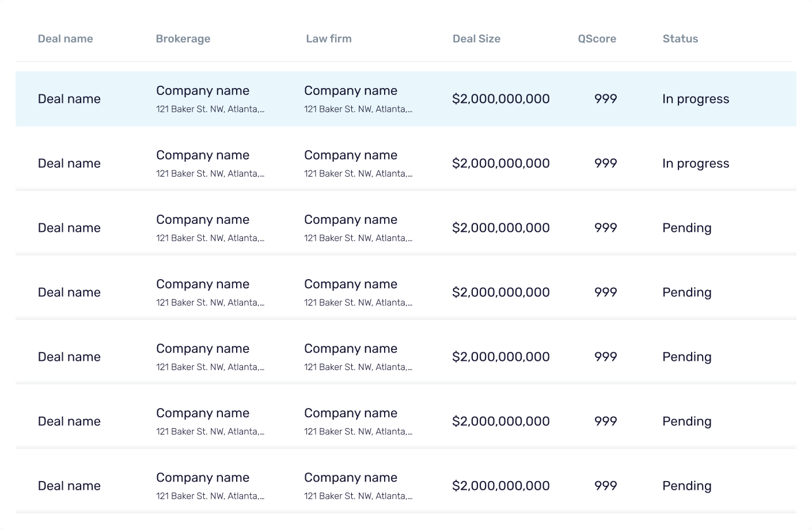Image resolution: width=812 pixels, height=530 pixels.
Task: Click the QScore 999 in the last row
Action: 605,486
